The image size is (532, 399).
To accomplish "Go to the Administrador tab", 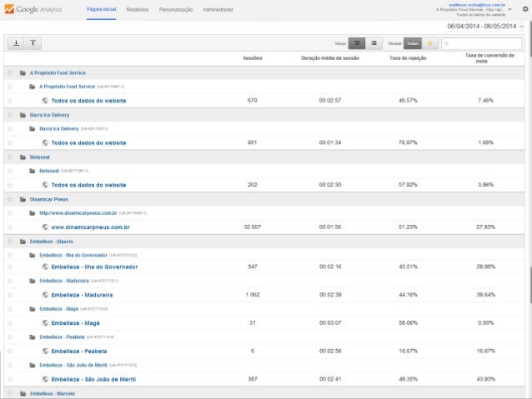I will pyautogui.click(x=218, y=9).
